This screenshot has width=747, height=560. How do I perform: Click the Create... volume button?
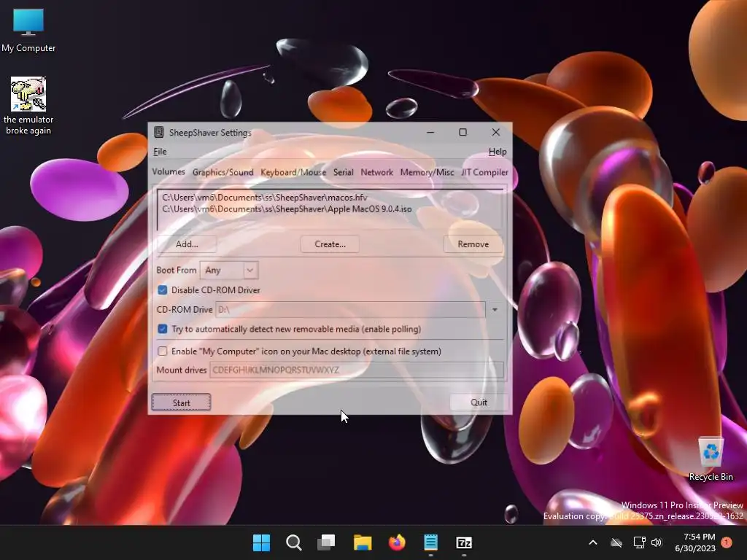pos(330,244)
